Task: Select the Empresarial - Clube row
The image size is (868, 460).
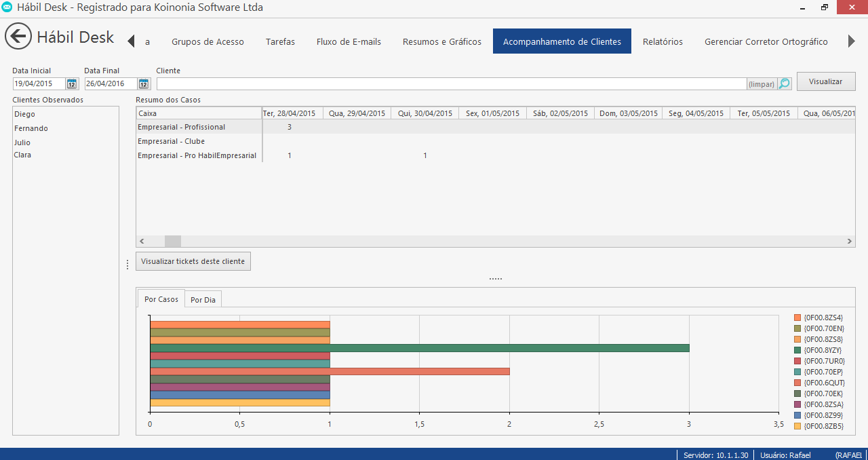Action: [172, 141]
